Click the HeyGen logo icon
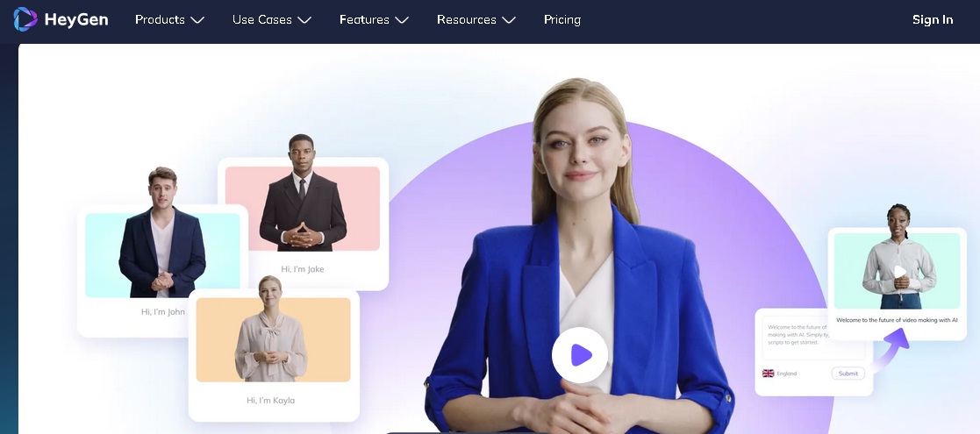The height and width of the screenshot is (434, 980). pyautogui.click(x=25, y=19)
